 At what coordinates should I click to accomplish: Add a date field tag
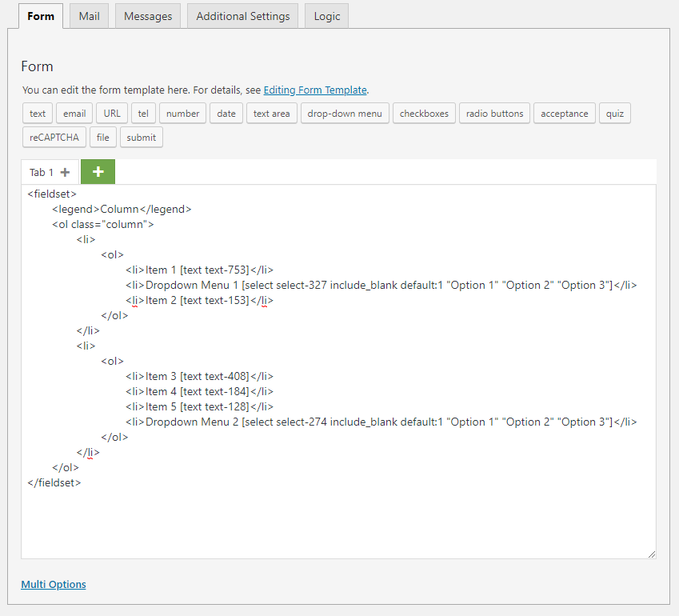(226, 114)
